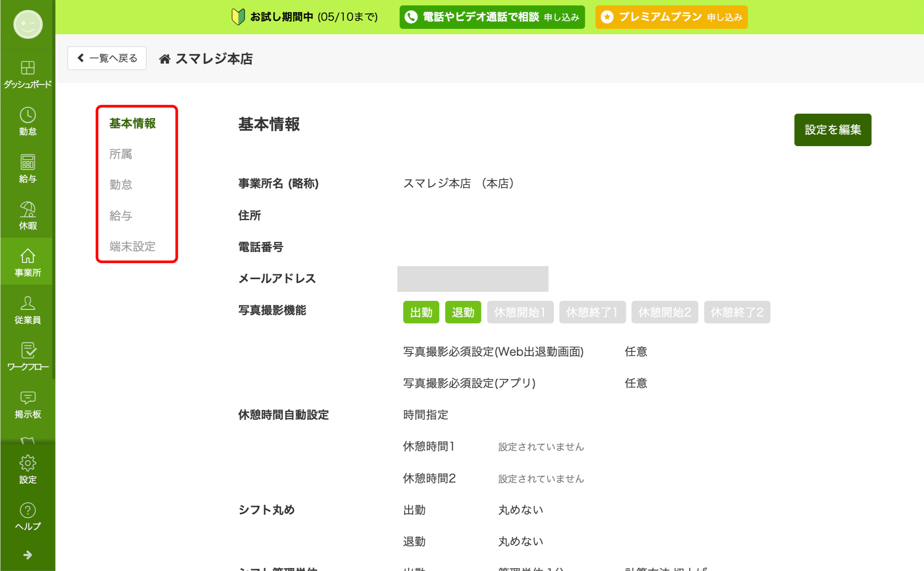Click the 設定を編集 button

832,130
